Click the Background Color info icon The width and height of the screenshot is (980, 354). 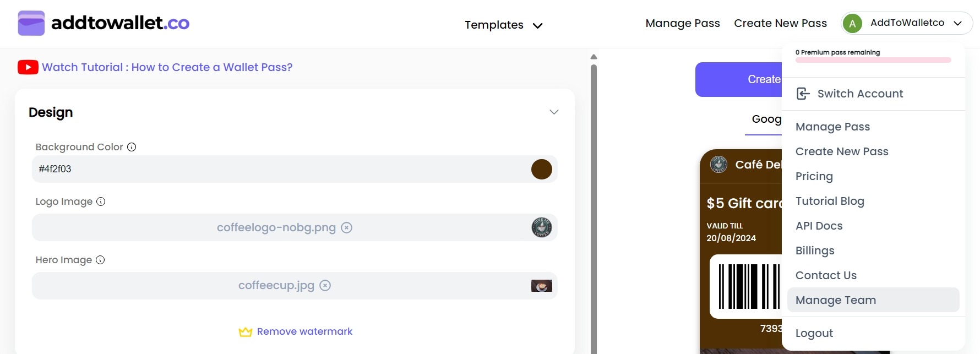coord(132,147)
